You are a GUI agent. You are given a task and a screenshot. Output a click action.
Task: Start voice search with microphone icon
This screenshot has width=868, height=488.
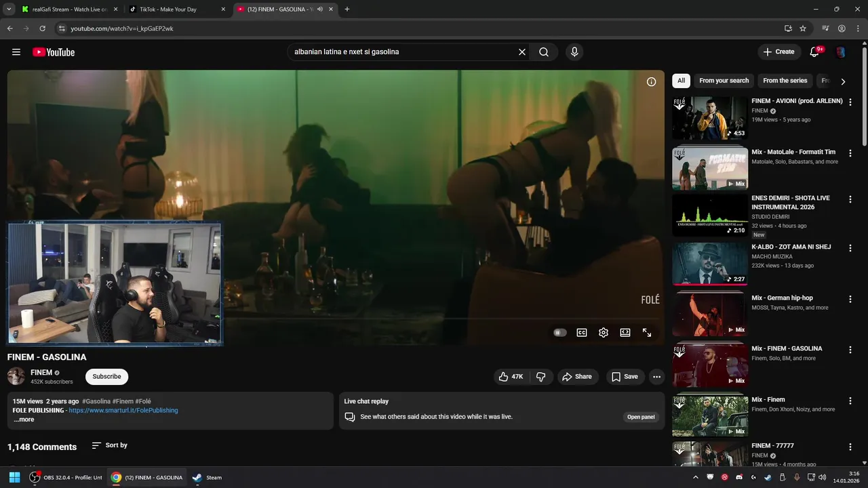point(574,52)
